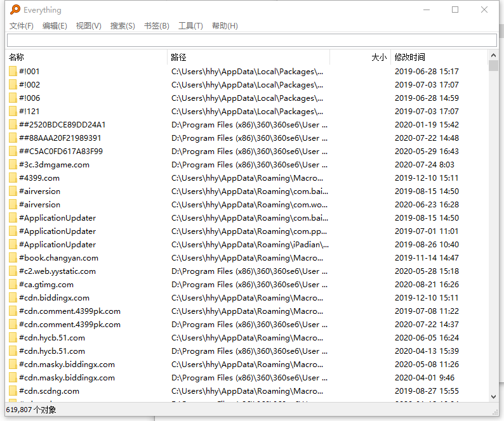
Task: Open the 书签(B) menu
Action: (x=157, y=26)
